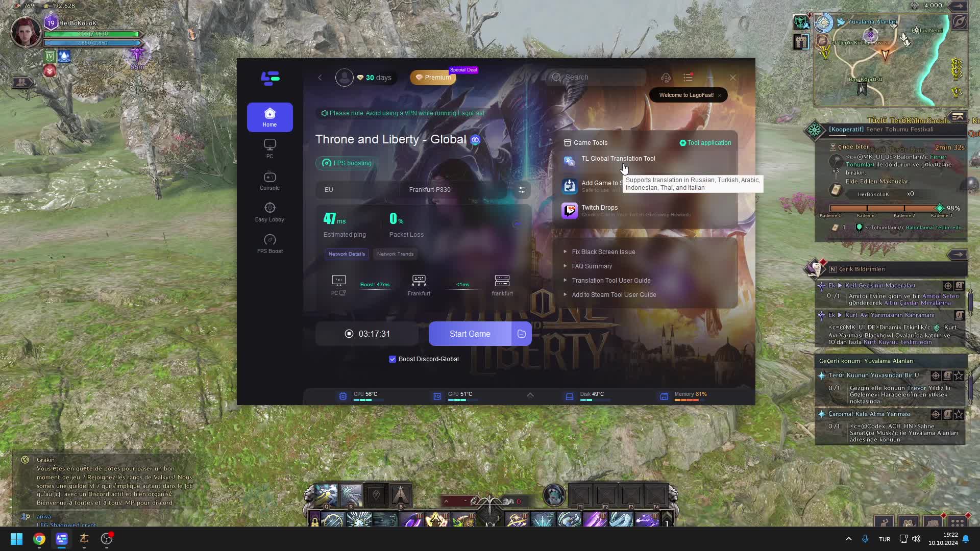The width and height of the screenshot is (980, 551).
Task: Open the folder icon next to Start Game
Action: pos(522,334)
